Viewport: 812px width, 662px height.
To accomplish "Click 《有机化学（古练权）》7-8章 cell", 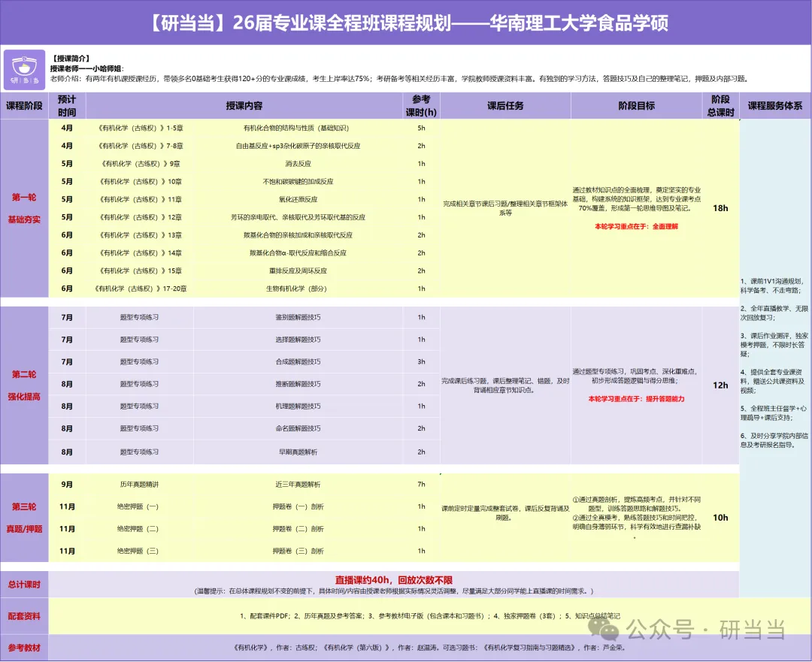I will (141, 146).
